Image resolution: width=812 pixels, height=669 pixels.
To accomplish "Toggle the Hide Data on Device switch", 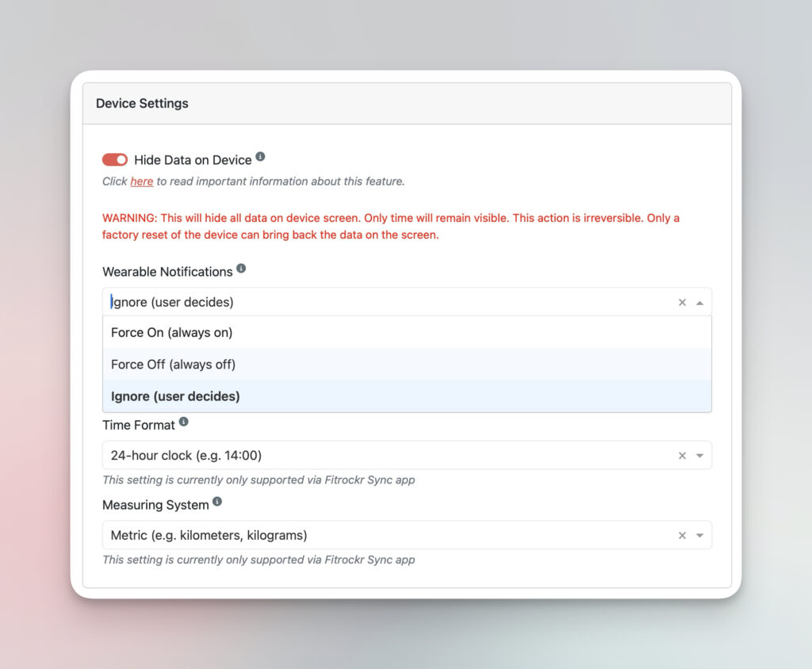I will [115, 160].
